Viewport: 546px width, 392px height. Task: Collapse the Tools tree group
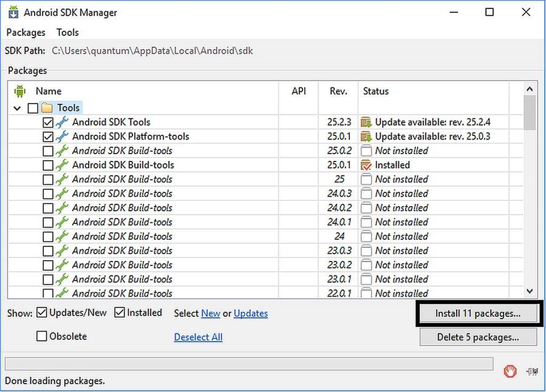pos(17,108)
